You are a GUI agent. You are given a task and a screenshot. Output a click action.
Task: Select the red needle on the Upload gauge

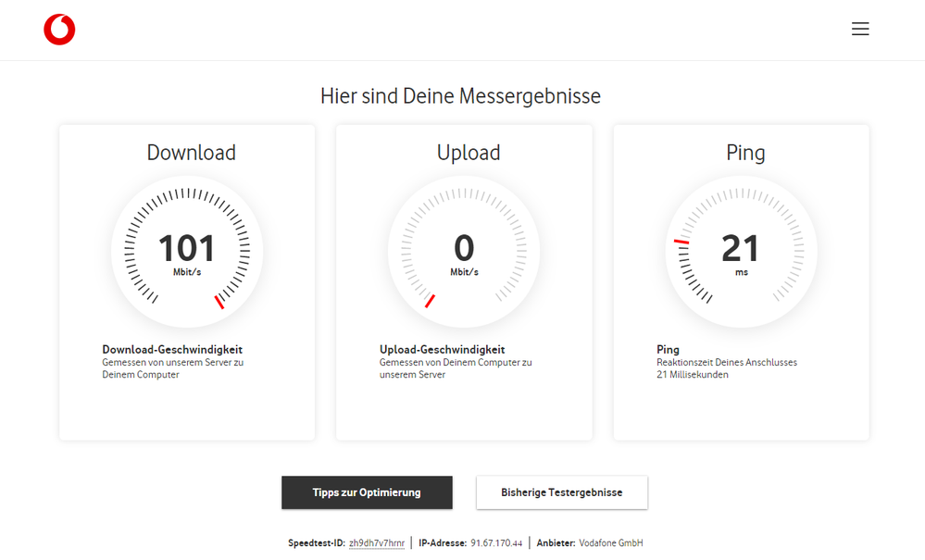pos(431,299)
